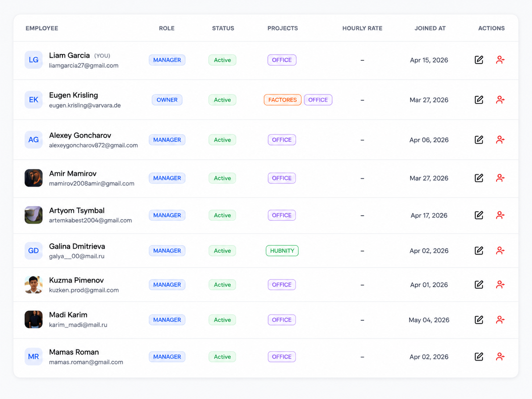This screenshot has width=532, height=399.
Task: Open Madi Karim's profile photo
Action: 33,320
